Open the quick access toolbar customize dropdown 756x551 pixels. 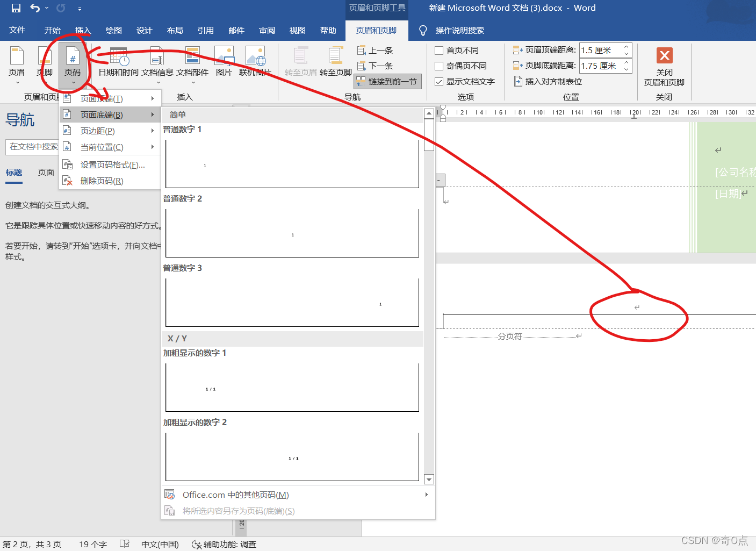80,9
